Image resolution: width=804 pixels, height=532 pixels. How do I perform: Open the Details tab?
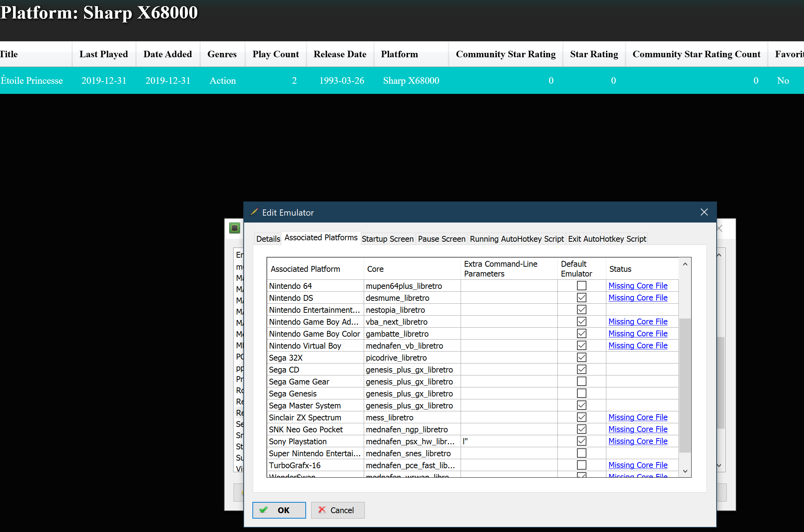click(x=268, y=239)
